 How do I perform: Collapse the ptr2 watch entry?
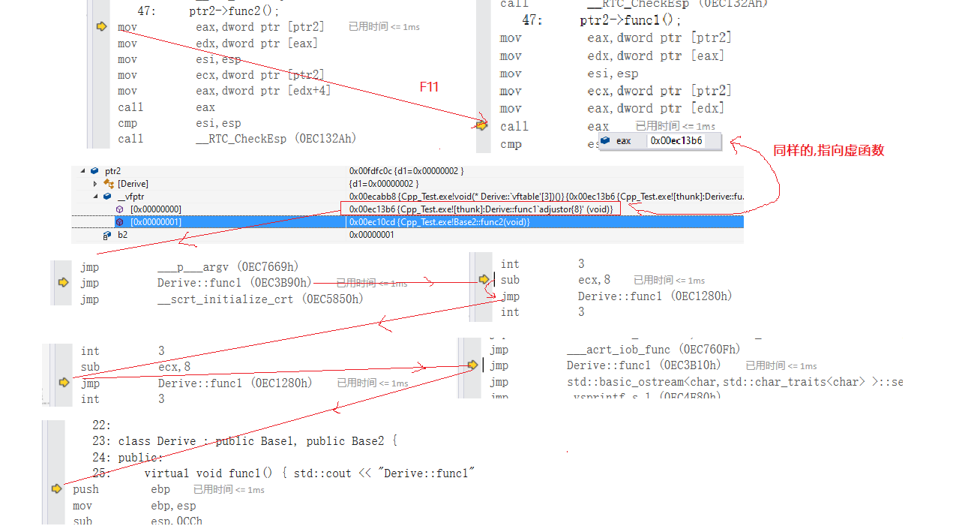coord(82,171)
